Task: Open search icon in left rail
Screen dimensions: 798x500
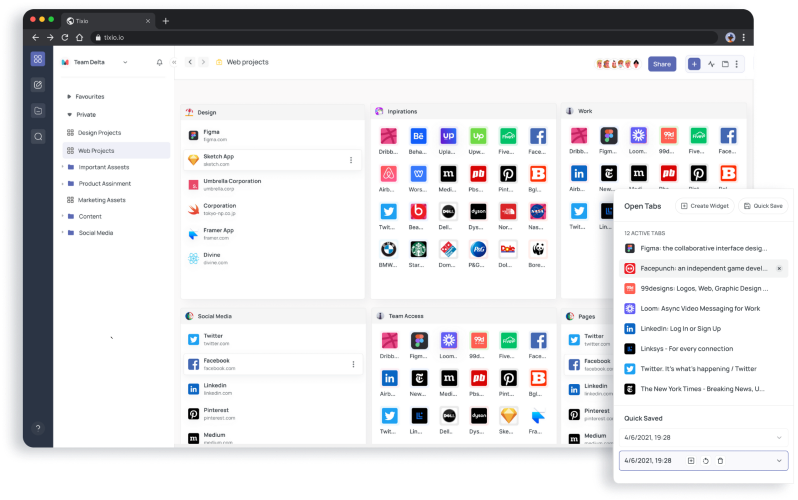Action: click(38, 136)
